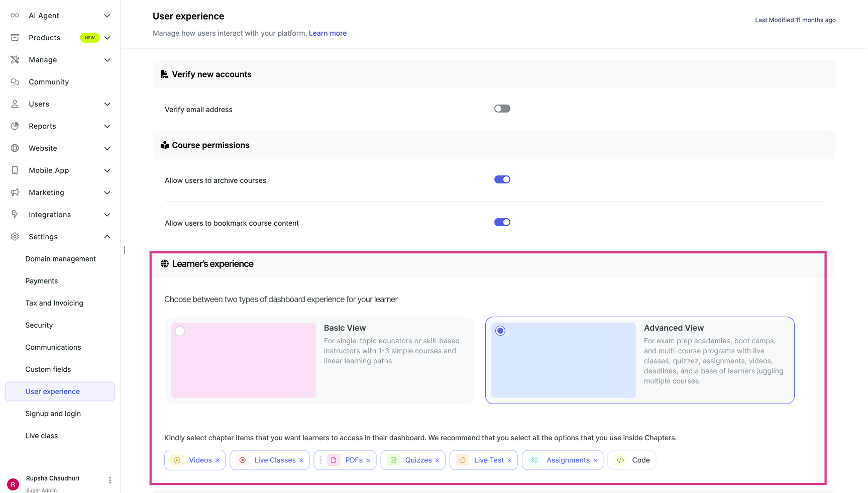Click the Integrations lightning bolt icon
Screen dimensions: 868x493
pos(15,215)
